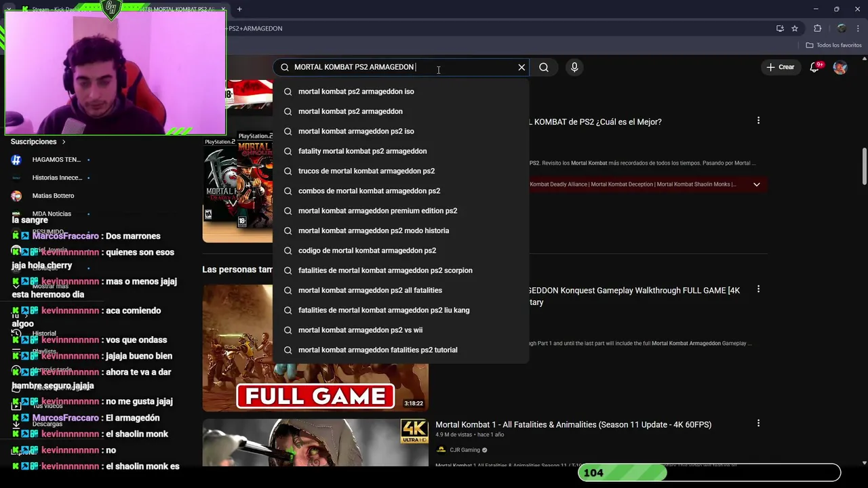The width and height of the screenshot is (868, 488).
Task: Pick suggestion 'combos de mortal kombat armageddon ps2'
Action: pos(401,190)
